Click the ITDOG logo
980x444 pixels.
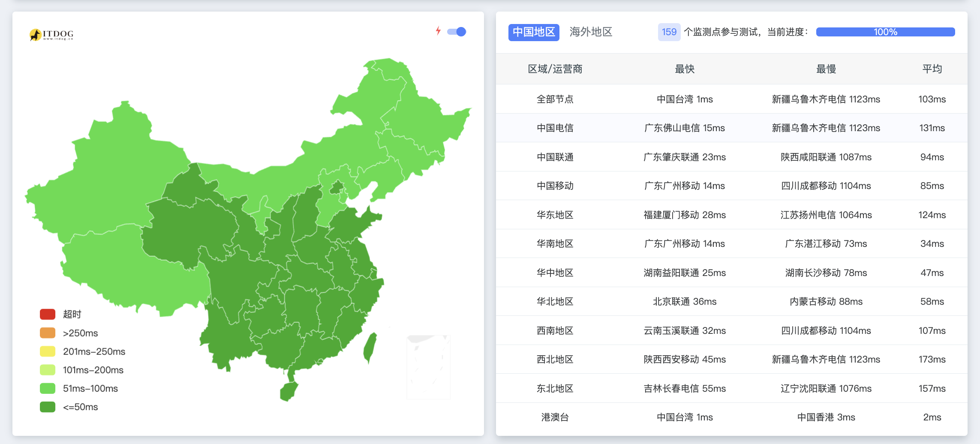51,34
